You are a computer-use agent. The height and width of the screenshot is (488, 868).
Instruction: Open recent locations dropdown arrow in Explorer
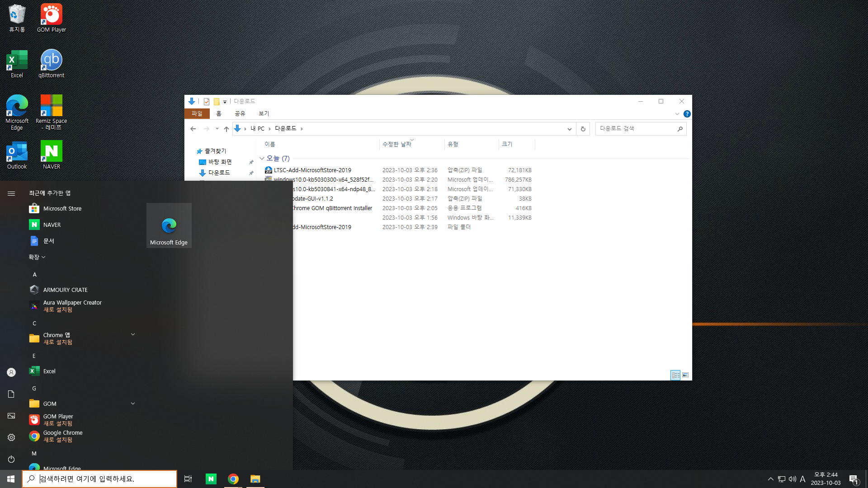(217, 129)
